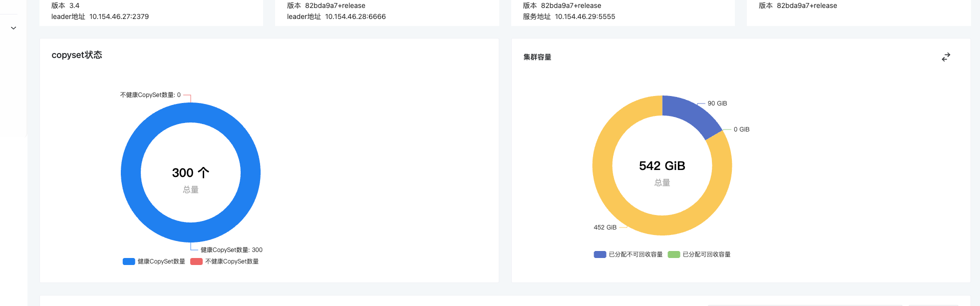Toggle the 健康CopySet数量 blue legend swatch
This screenshot has height=306, width=980.
pos(129,261)
